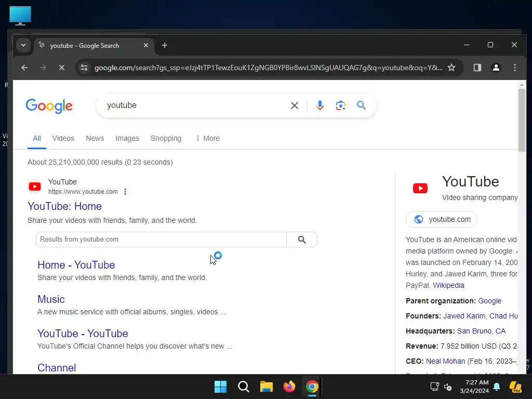Expand the More search filters menu
Screen dimensions: 532x399
[208, 138]
